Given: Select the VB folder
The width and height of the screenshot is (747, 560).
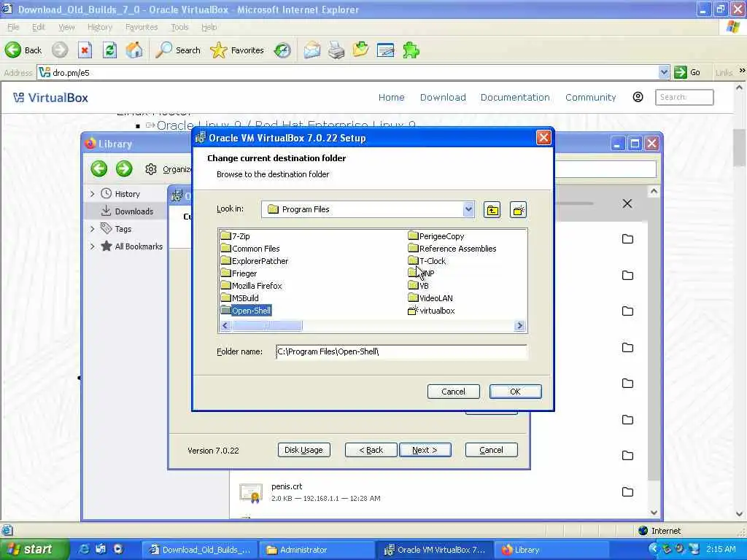Looking at the screenshot, I should [x=418, y=286].
